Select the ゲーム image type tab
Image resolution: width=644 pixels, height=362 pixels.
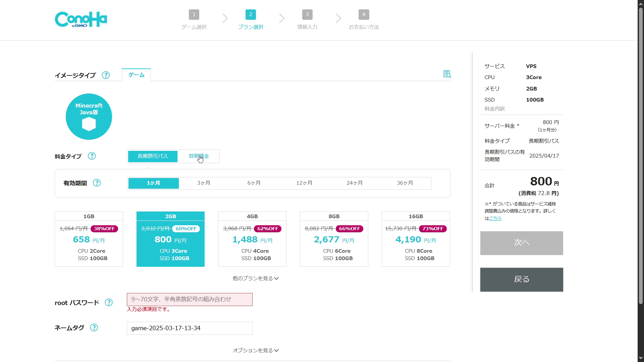pyautogui.click(x=136, y=75)
